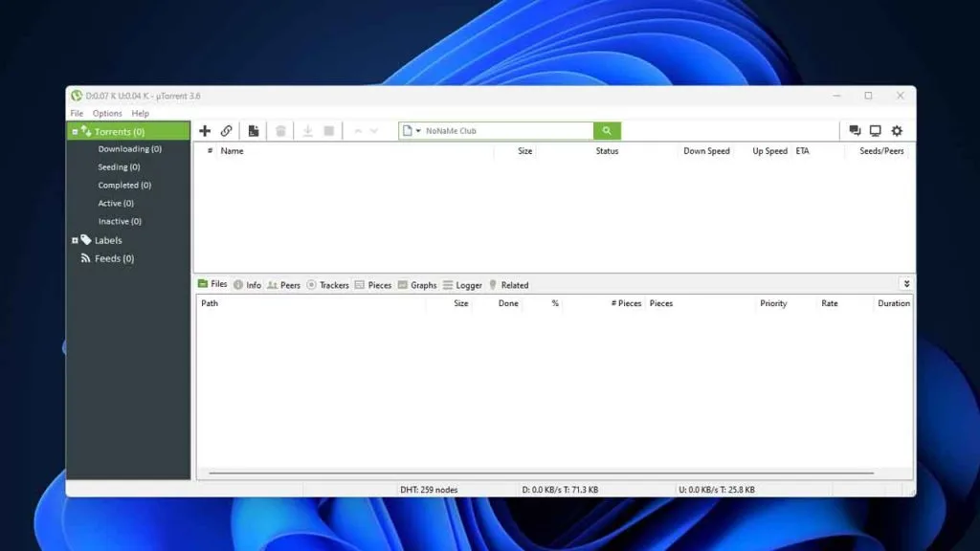980x551 pixels.
Task: Click the Feeds RSS icon
Action: [x=85, y=258]
